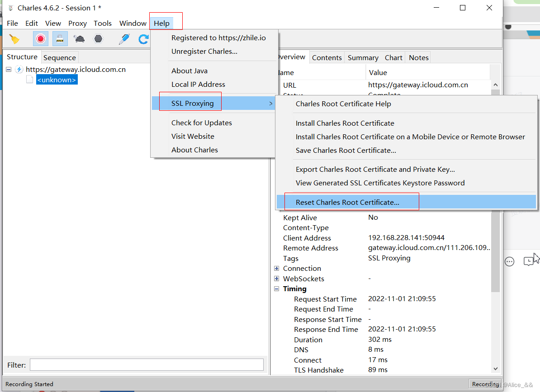Choose Export Charles Root Certificate and Private Key
540x392 pixels.
pyautogui.click(x=375, y=170)
